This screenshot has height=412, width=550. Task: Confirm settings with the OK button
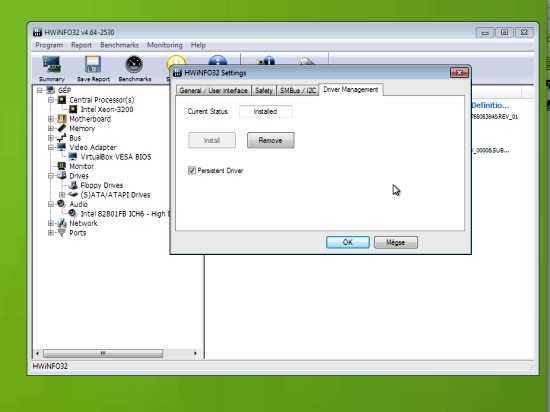pos(348,242)
